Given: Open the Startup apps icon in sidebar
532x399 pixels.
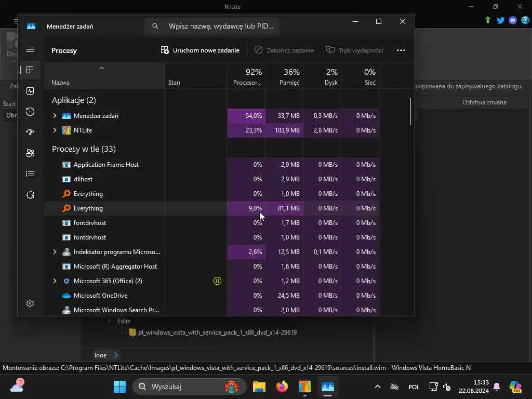Looking at the screenshot, I should tap(30, 132).
